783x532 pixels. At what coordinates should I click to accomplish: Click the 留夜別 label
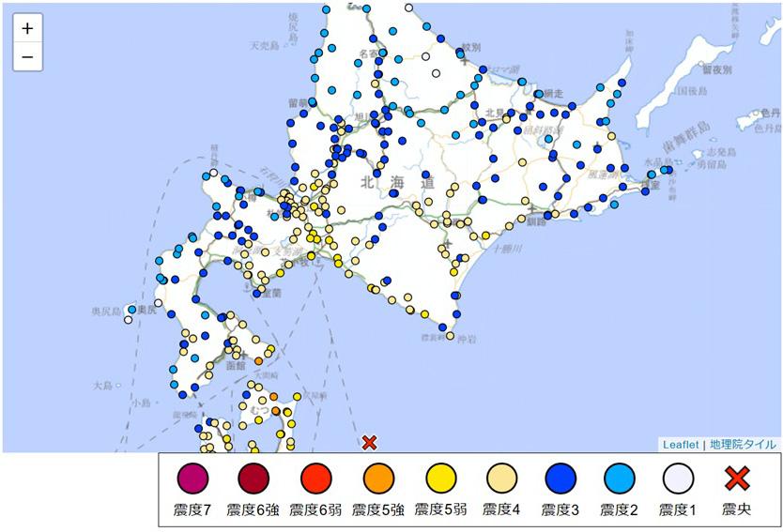click(717, 70)
